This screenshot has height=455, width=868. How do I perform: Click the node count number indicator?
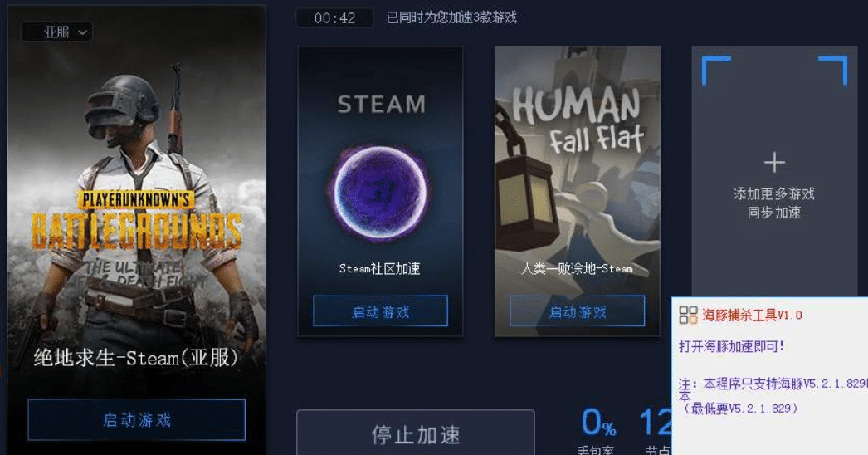656,423
